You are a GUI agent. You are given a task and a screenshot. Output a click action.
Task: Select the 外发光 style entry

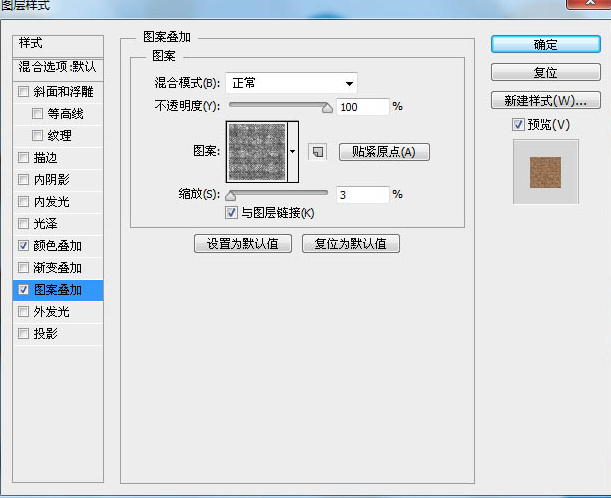point(51,311)
